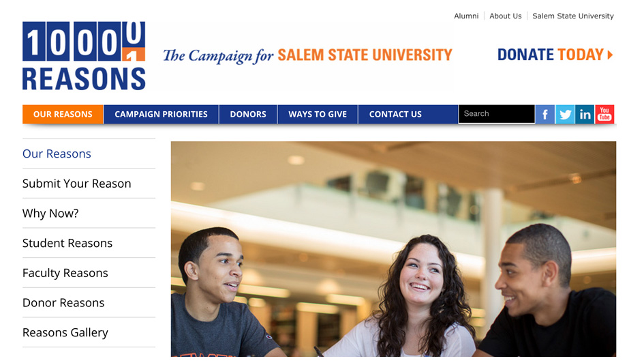The height and width of the screenshot is (363, 644).
Task: Visit the LinkedIn icon link
Action: [x=585, y=114]
